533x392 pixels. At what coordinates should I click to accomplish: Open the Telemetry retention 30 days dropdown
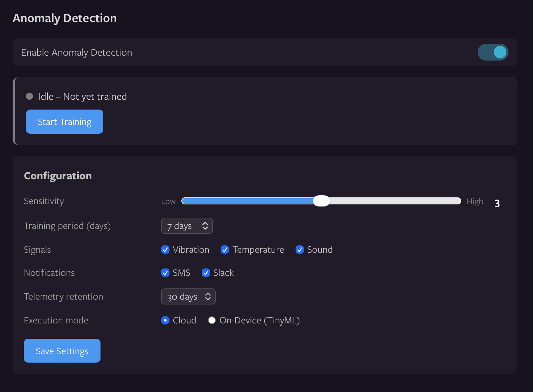tap(188, 296)
